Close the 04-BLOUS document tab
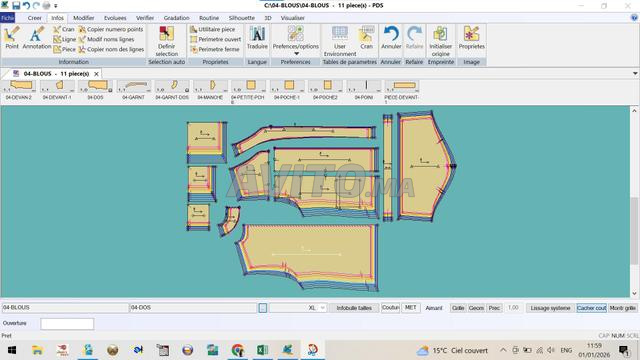The image size is (640, 360). pos(96,74)
